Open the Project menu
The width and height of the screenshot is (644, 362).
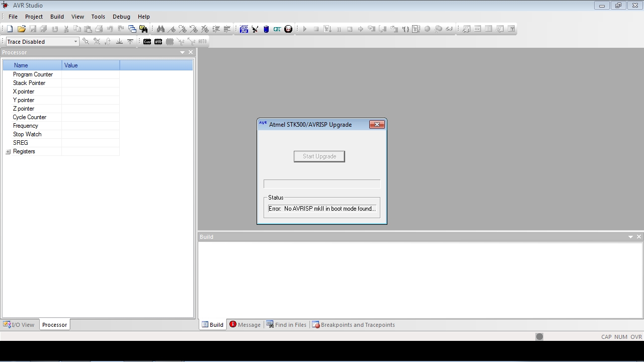34,17
